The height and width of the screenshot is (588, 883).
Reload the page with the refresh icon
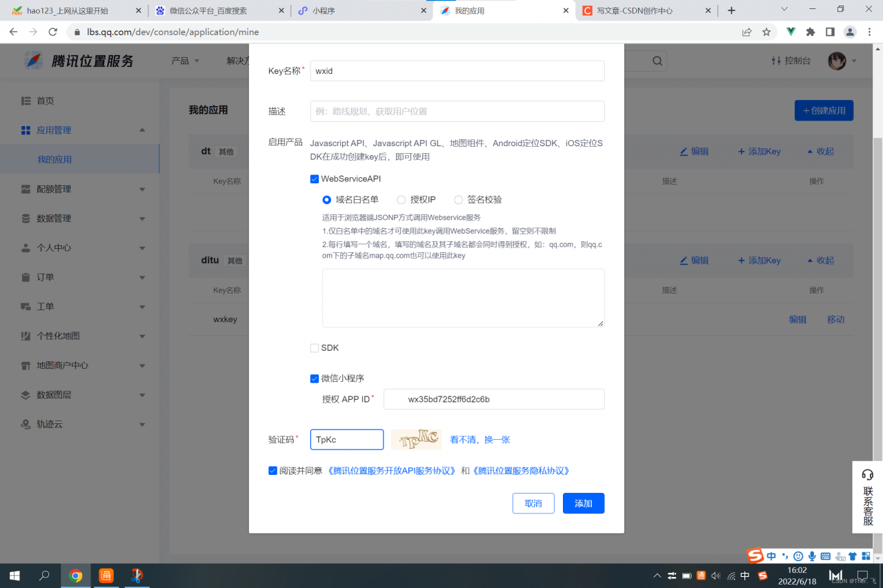click(53, 32)
